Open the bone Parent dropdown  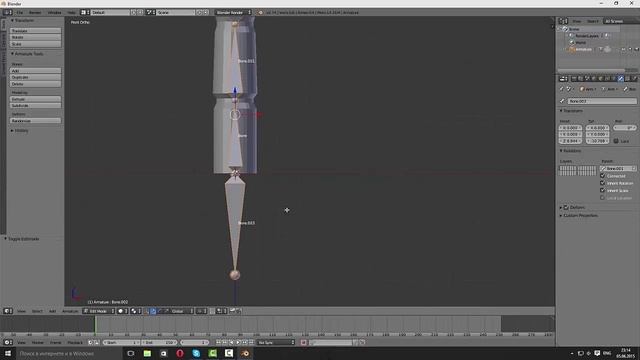point(618,168)
